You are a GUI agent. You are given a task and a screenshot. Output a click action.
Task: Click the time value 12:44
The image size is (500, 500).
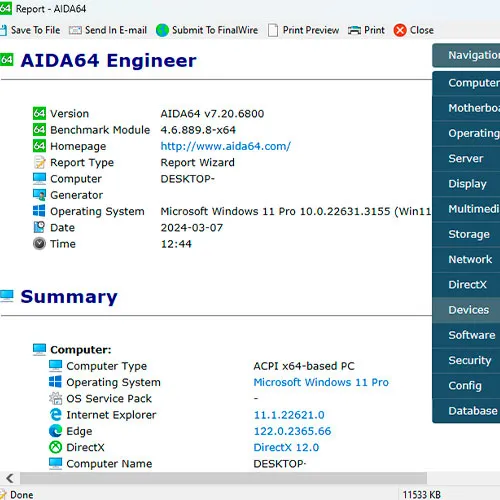[176, 244]
